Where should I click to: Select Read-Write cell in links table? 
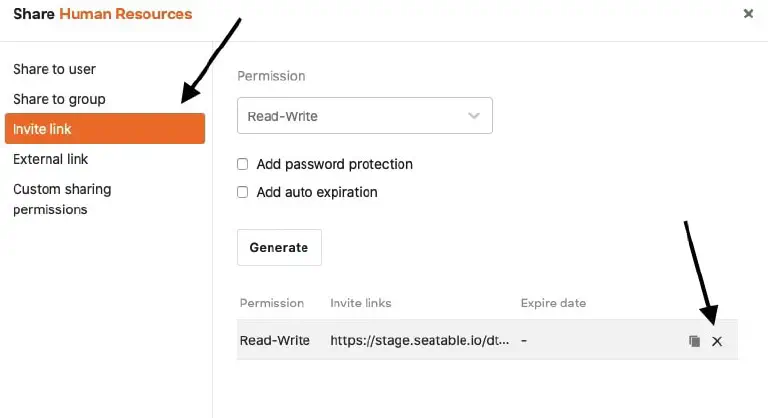click(275, 340)
